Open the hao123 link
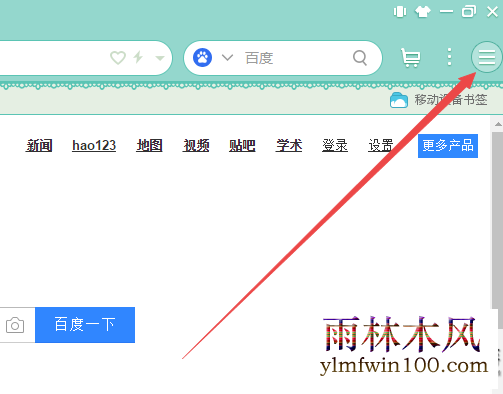 tap(94, 146)
